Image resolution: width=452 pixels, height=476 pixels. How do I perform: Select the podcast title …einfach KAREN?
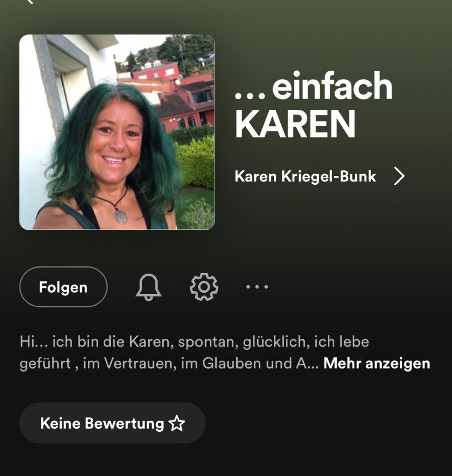pyautogui.click(x=314, y=105)
